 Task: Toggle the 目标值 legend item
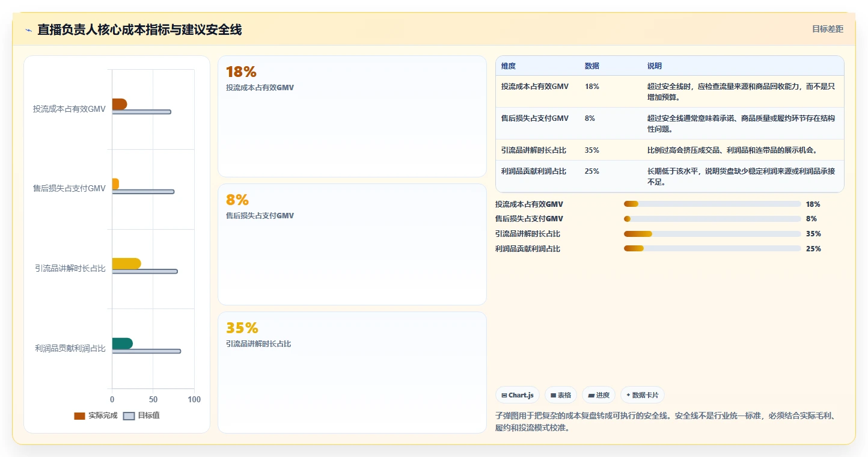click(x=141, y=416)
